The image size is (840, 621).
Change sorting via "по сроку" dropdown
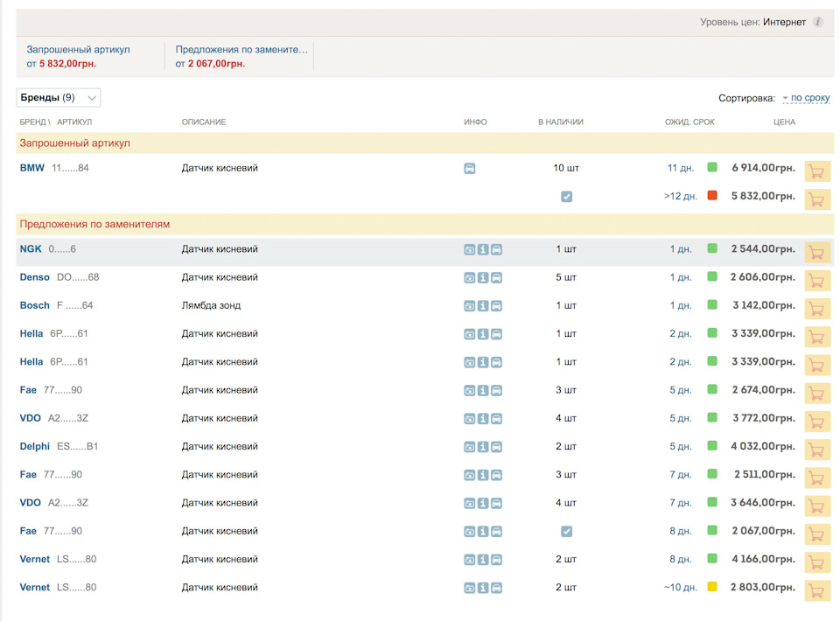tap(806, 98)
